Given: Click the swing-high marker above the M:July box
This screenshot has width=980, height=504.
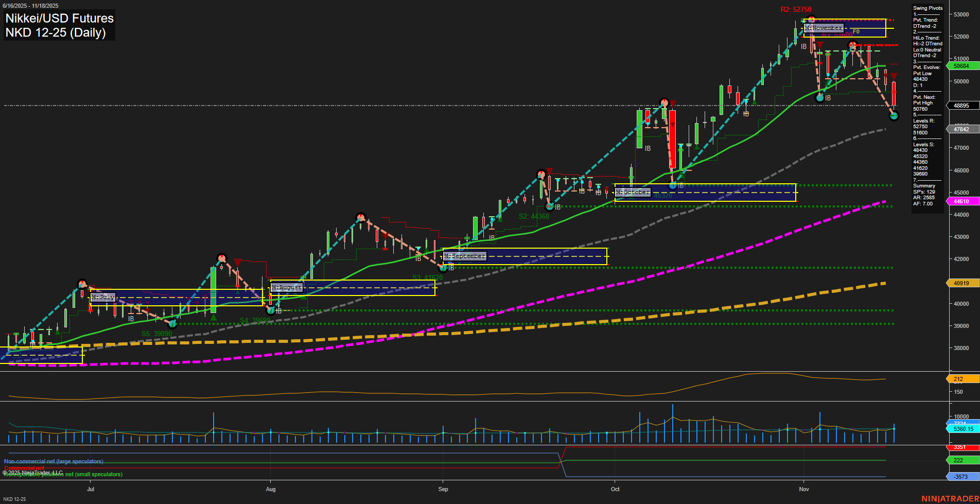Looking at the screenshot, I should click(82, 283).
